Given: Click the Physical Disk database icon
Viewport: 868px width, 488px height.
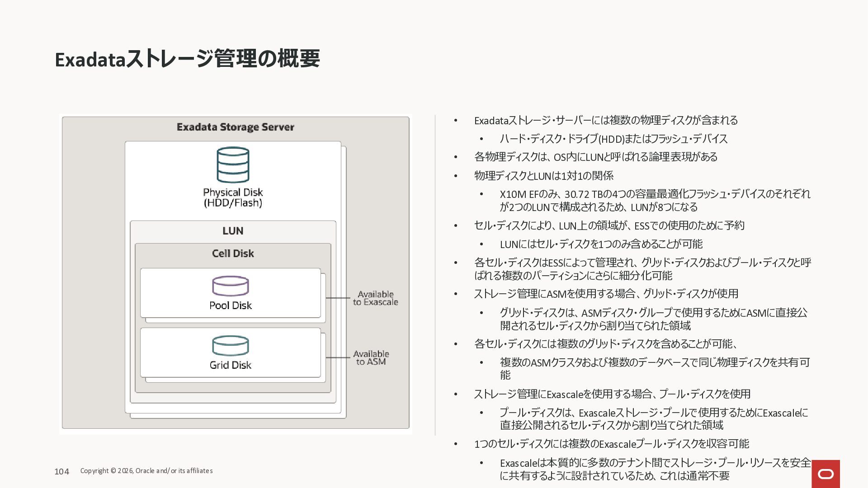Looking at the screenshot, I should pyautogui.click(x=233, y=165).
